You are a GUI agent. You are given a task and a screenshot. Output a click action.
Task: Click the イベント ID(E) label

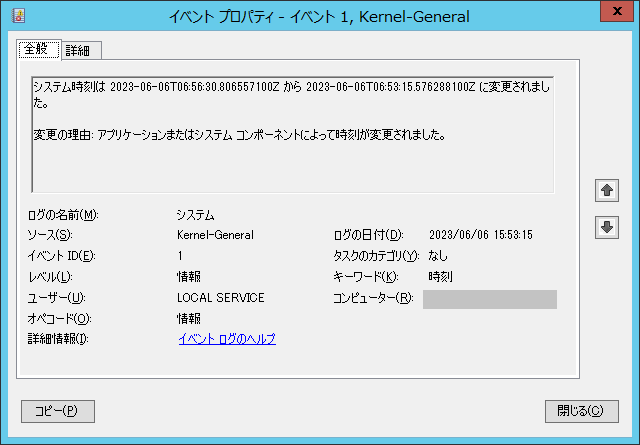(61, 256)
